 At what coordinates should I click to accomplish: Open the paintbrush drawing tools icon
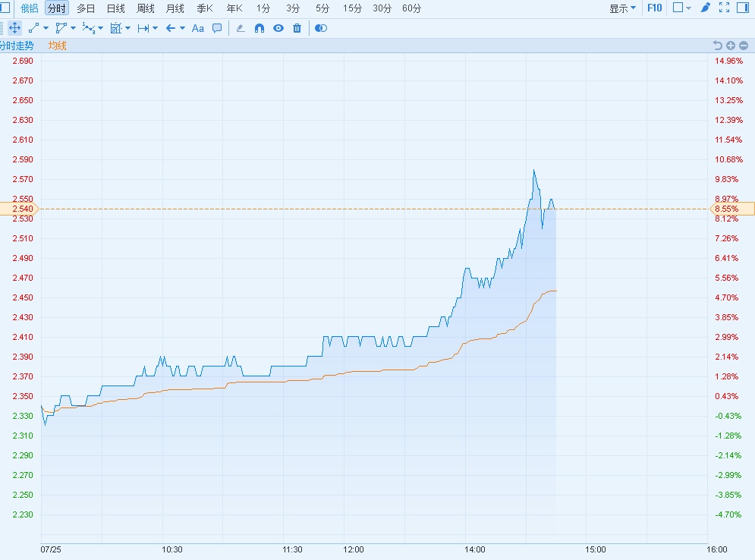pos(705,8)
